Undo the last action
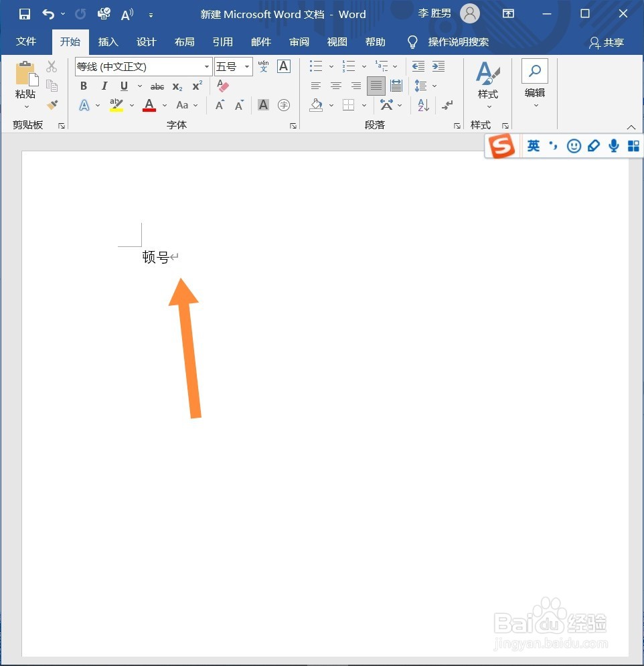The width and height of the screenshot is (644, 666). pos(48,14)
